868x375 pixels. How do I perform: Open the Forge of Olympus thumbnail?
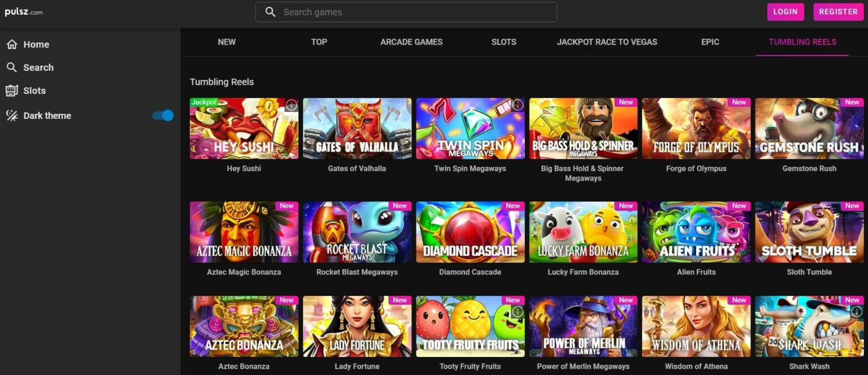[696, 128]
